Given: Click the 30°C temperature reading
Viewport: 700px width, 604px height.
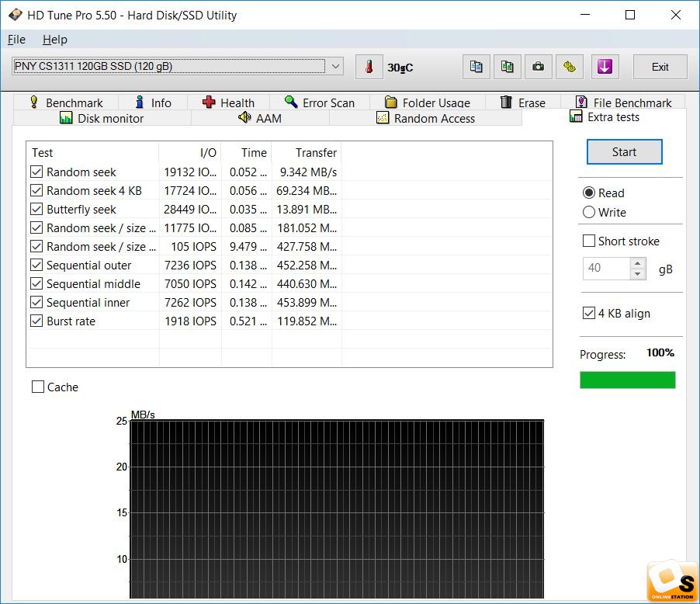Looking at the screenshot, I should click(x=400, y=68).
